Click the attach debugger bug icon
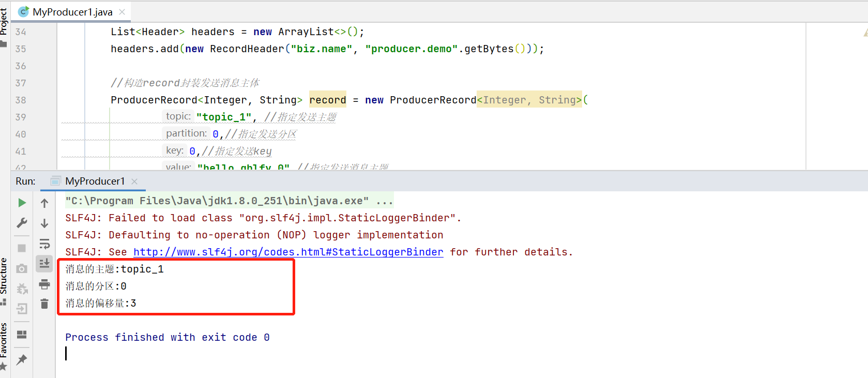The width and height of the screenshot is (868, 378). [x=22, y=289]
